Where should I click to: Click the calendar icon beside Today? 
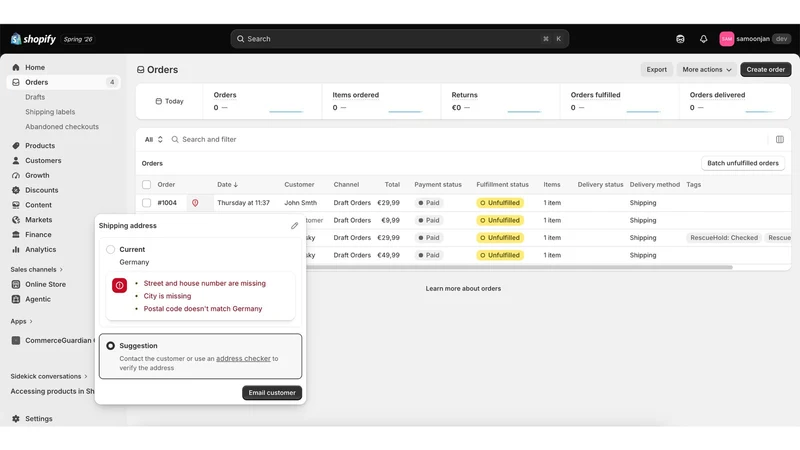point(159,101)
